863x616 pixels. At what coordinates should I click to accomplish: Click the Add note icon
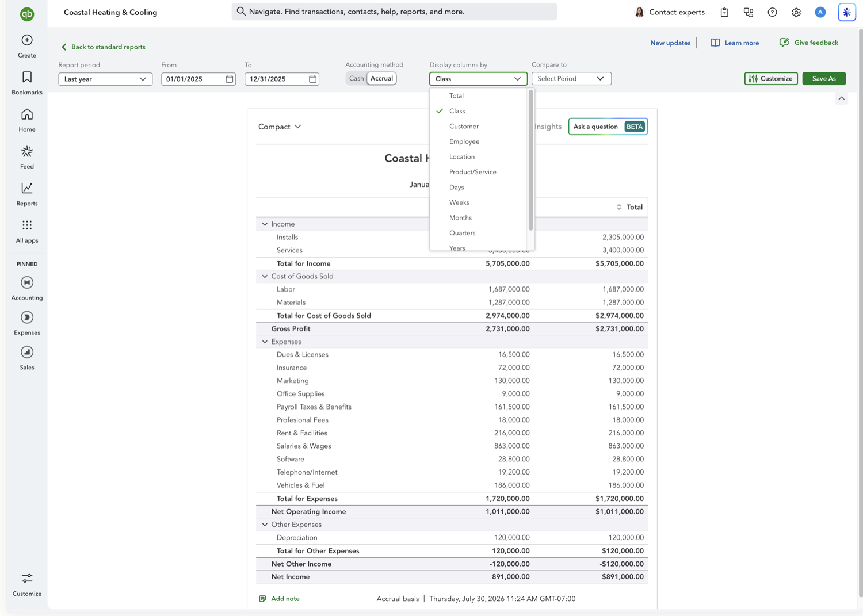[263, 599]
